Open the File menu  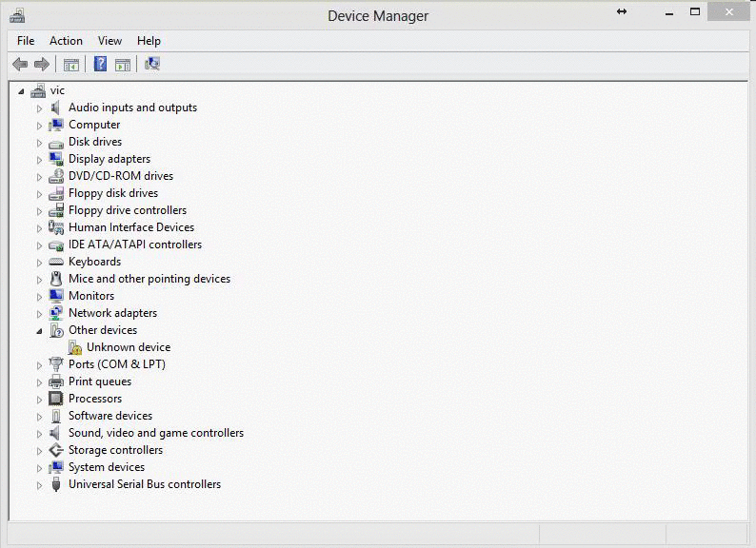tap(26, 41)
